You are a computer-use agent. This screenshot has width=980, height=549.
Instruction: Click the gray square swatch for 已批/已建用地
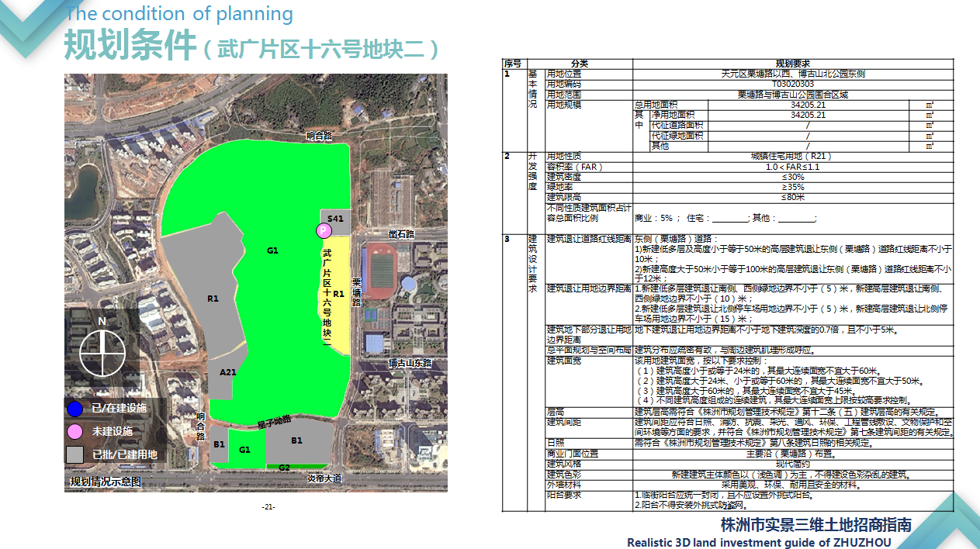pos(74,454)
